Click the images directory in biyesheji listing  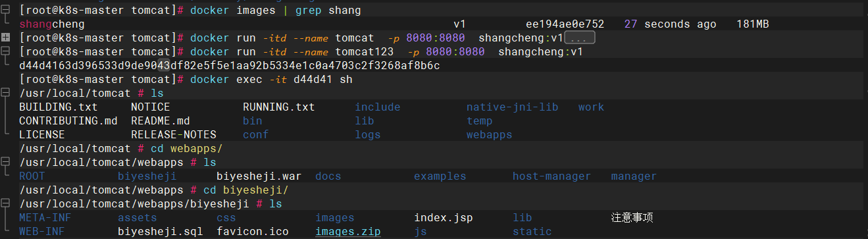tap(335, 218)
